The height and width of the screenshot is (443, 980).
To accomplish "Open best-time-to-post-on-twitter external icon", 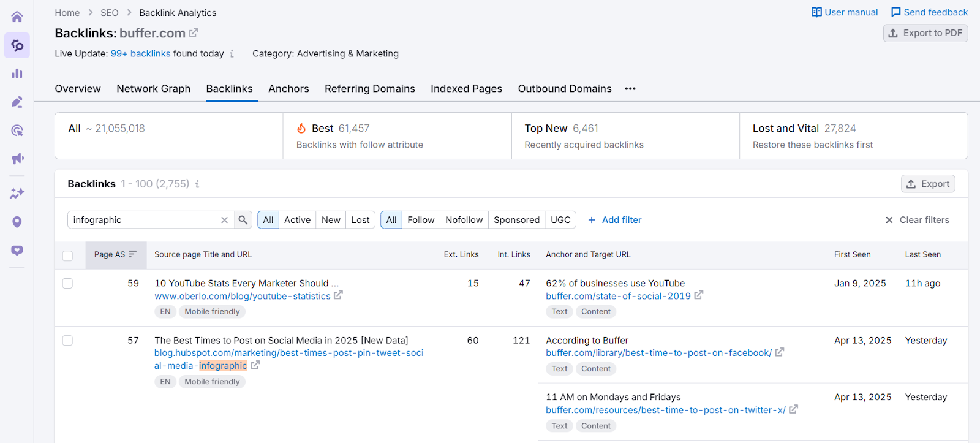I will [794, 409].
